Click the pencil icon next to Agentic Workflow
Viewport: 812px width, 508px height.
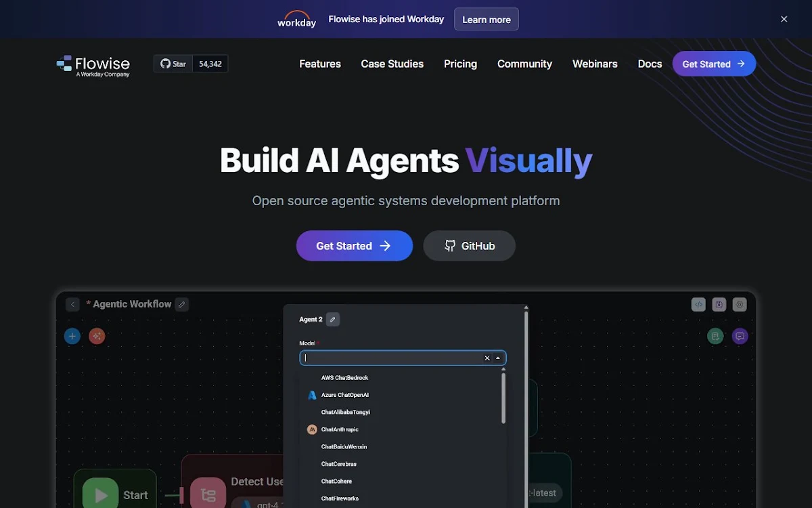pyautogui.click(x=181, y=304)
